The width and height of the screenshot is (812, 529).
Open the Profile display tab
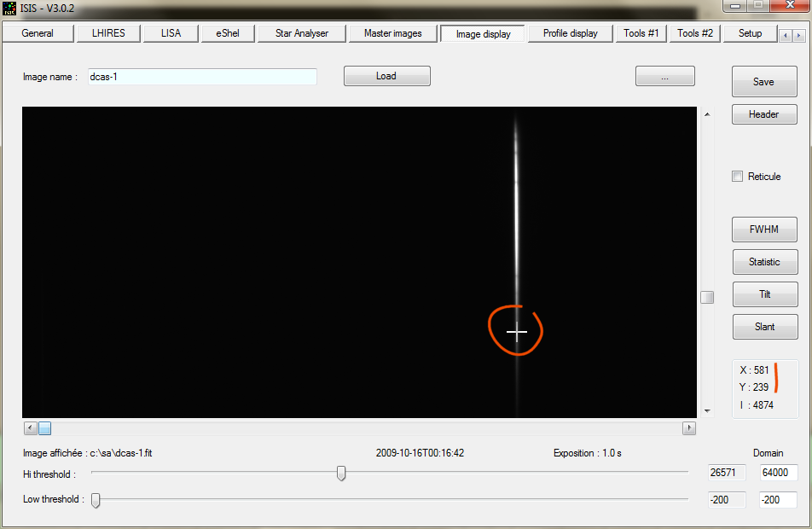(570, 33)
